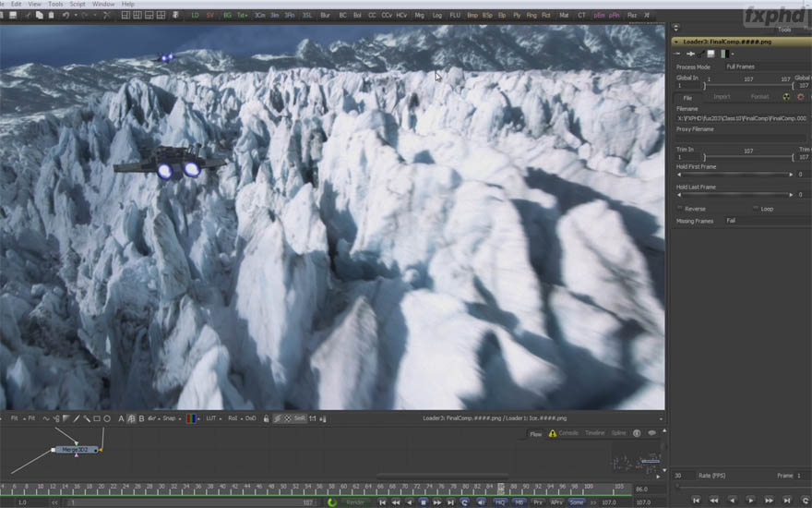Viewport: 812px width, 508px height.
Task: Toggle the viewer lock icon
Action: 266,418
